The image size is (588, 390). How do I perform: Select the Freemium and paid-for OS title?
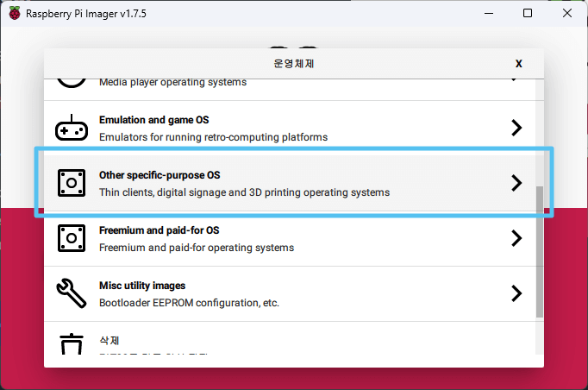(x=159, y=230)
